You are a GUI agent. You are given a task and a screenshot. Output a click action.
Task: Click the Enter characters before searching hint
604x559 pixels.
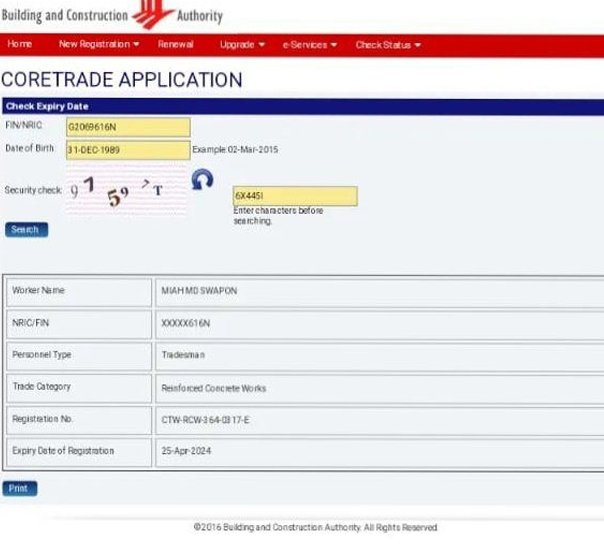click(x=278, y=216)
